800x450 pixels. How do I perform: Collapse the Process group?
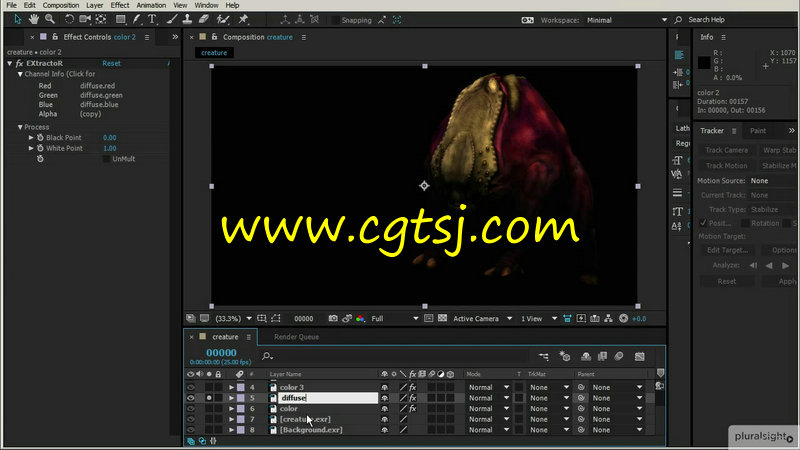tap(20, 127)
